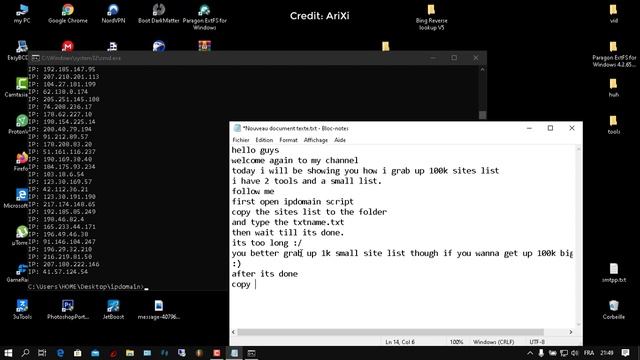Launch Google Chrome from the desktop

[68, 13]
